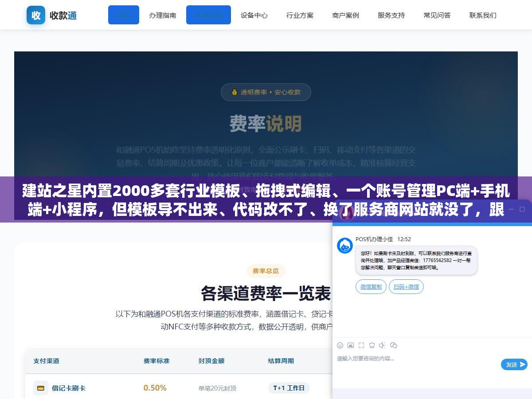This screenshot has width=532, height=399.
Task: Click the 封顶金额 column header
Action: 211,361
